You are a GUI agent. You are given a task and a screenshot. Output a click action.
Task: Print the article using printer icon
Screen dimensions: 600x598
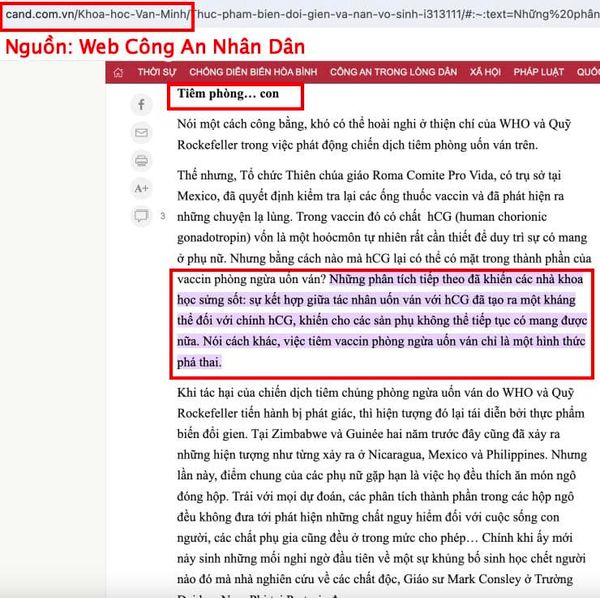point(142,160)
